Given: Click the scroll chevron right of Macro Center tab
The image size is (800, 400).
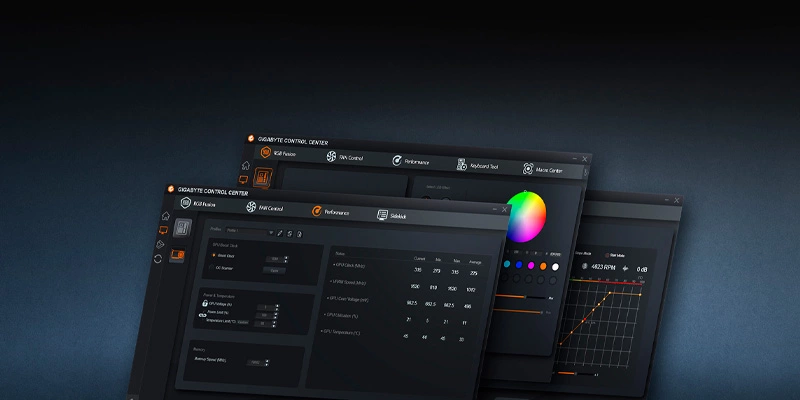Looking at the screenshot, I should coord(586,172).
